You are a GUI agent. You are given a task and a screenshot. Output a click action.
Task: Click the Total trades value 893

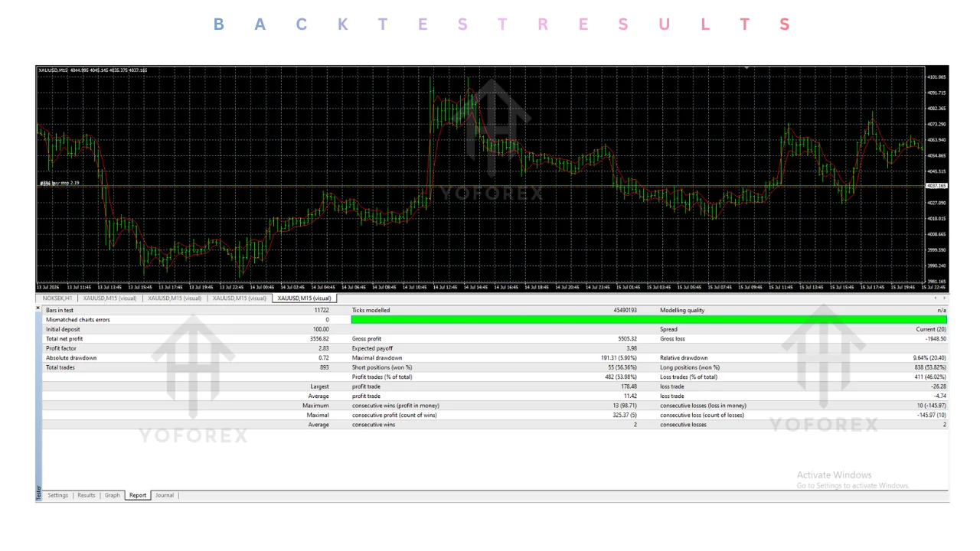coord(325,367)
